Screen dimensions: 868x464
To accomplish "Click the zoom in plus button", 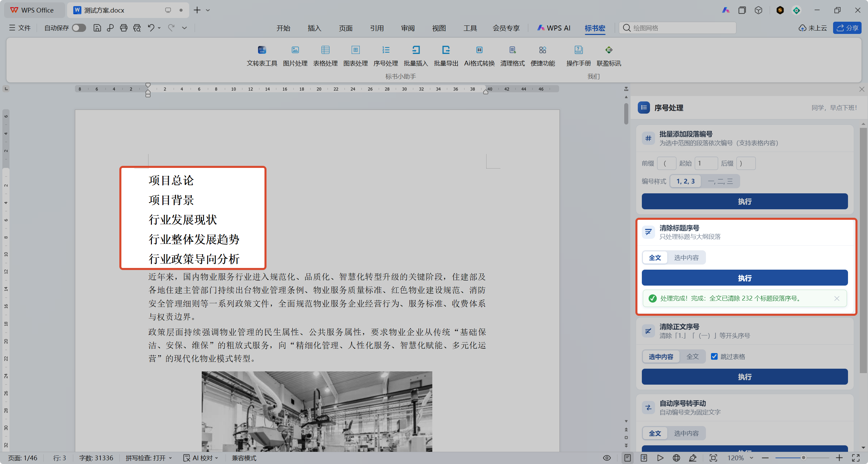I will pos(839,458).
